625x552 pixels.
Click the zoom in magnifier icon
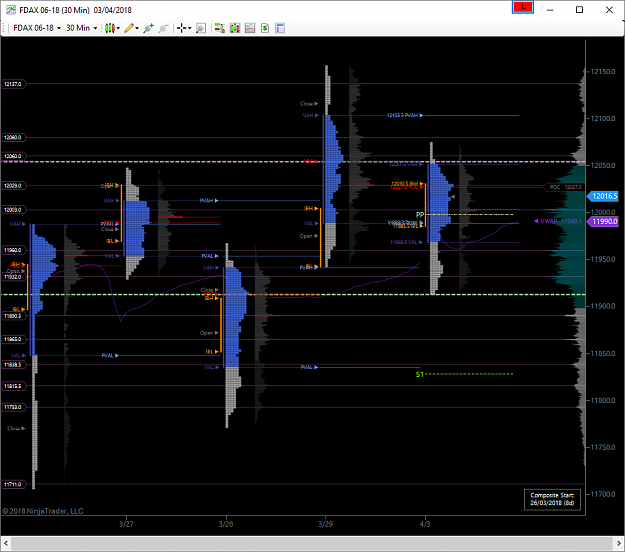tap(149, 28)
